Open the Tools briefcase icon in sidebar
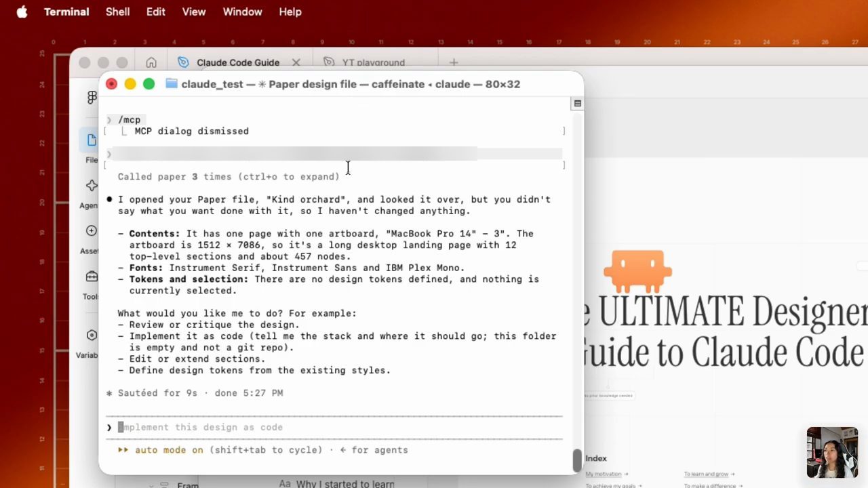 click(x=91, y=277)
